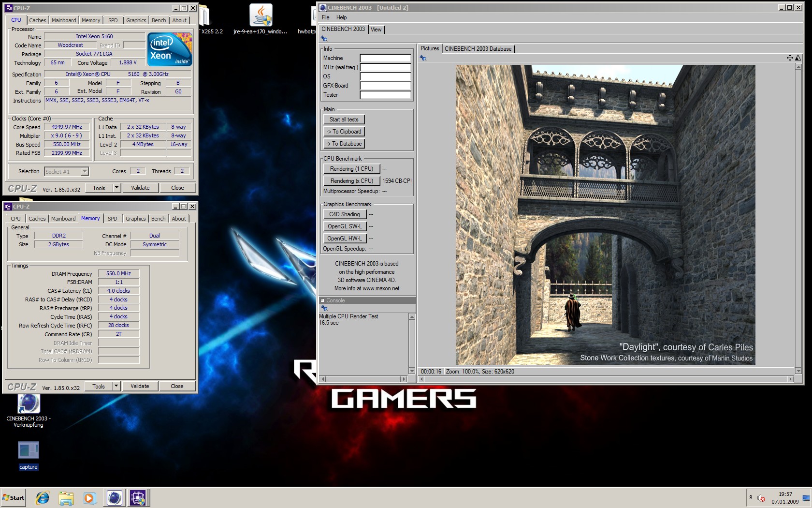
Task: Switch to the CINEBENCH taskbar button
Action: pos(114,498)
